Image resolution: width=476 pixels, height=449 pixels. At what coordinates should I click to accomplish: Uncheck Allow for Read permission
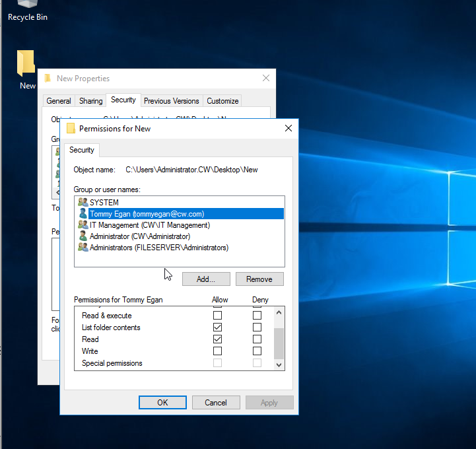pyautogui.click(x=217, y=339)
